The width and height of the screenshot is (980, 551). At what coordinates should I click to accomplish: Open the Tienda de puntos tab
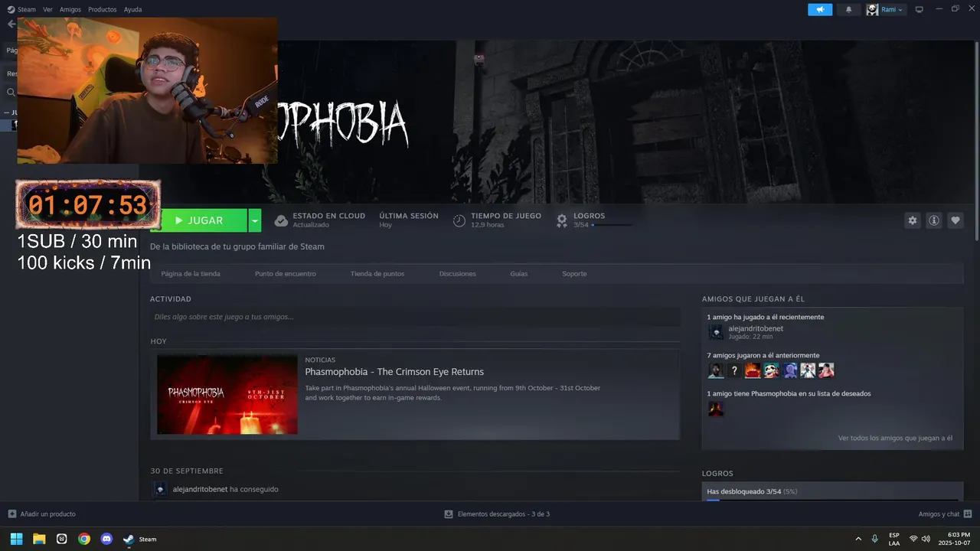pyautogui.click(x=377, y=274)
